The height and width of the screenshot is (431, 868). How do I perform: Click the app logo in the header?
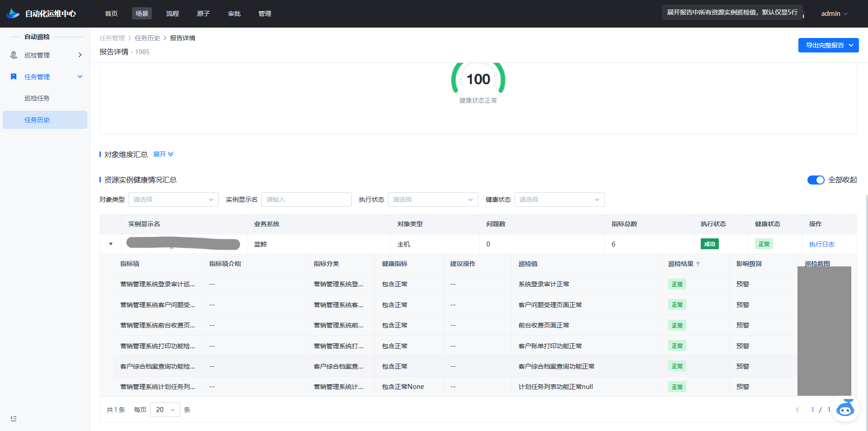[13, 14]
